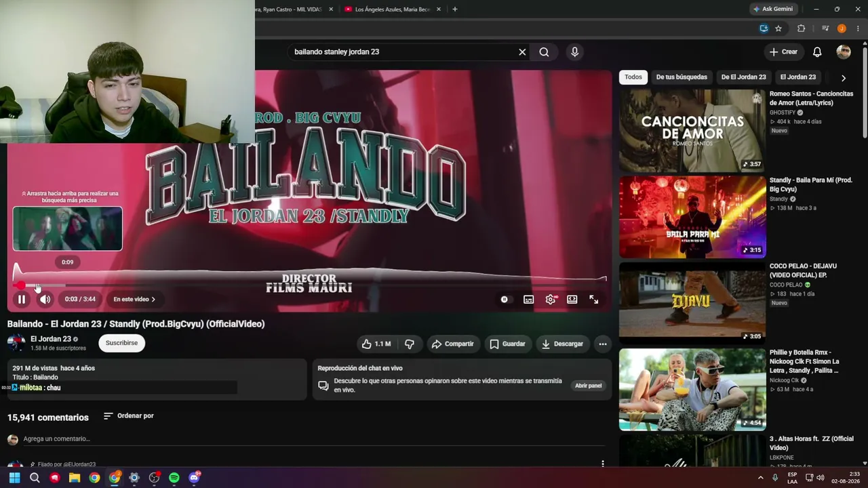This screenshot has width=868, height=488.
Task: Open the Chrome profile 'J' avatar
Action: point(842,28)
